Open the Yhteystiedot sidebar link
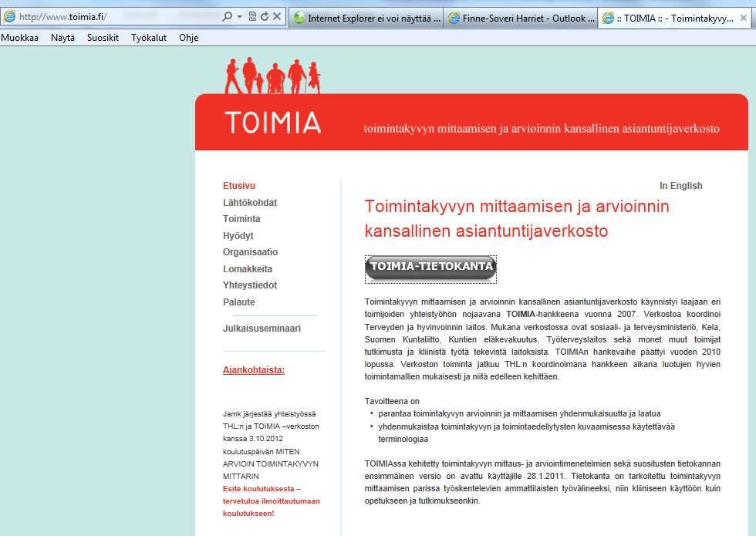756x536 pixels. click(x=250, y=285)
